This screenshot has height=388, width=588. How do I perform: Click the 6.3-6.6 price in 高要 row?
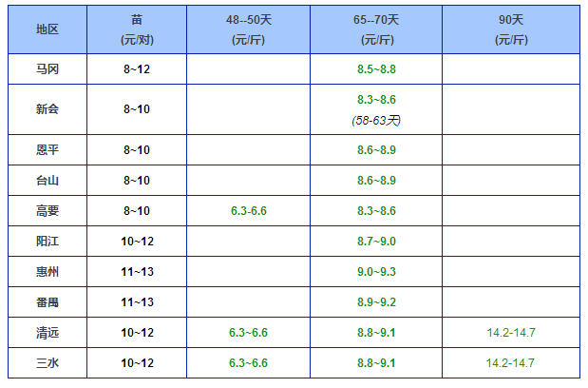(x=249, y=211)
